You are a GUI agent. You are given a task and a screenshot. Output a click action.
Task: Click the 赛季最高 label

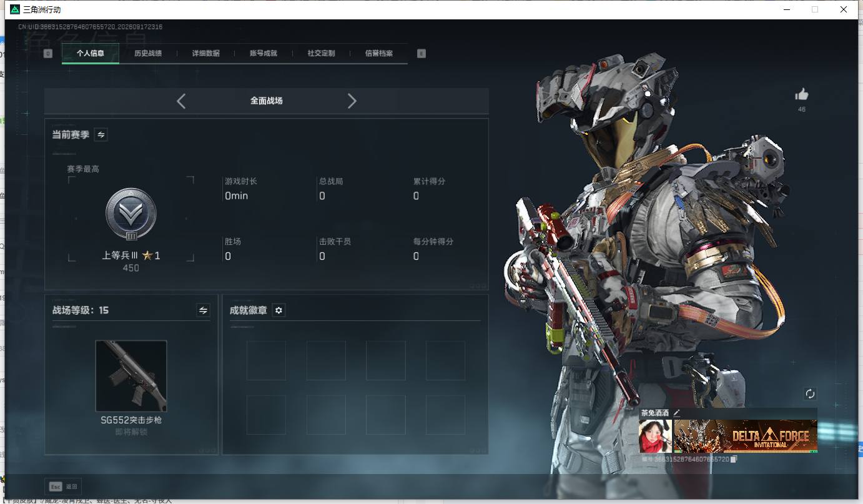pos(83,169)
